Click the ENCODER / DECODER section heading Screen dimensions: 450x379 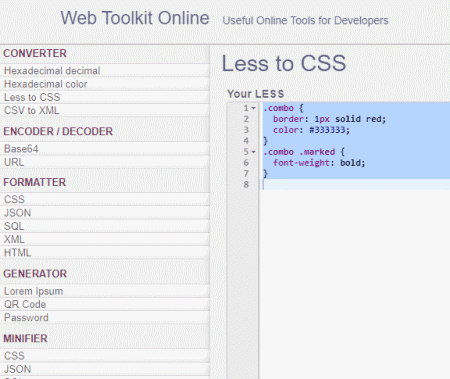click(x=58, y=131)
